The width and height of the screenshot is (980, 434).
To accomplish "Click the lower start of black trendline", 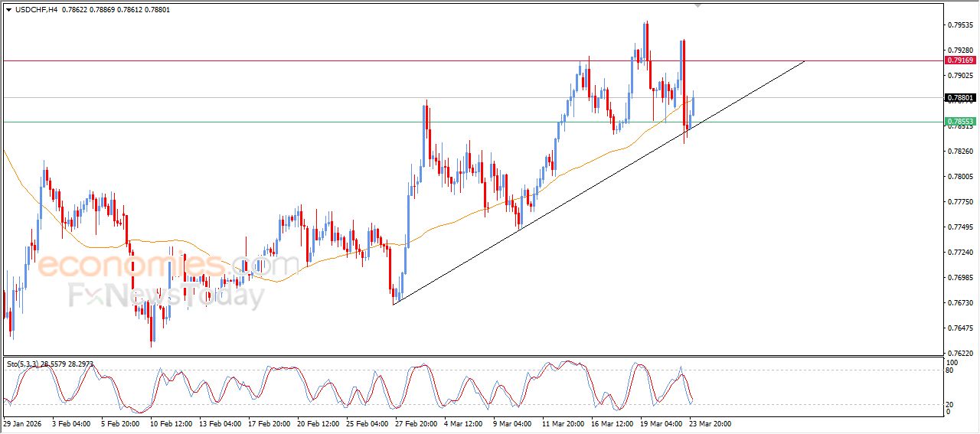I will pyautogui.click(x=394, y=305).
